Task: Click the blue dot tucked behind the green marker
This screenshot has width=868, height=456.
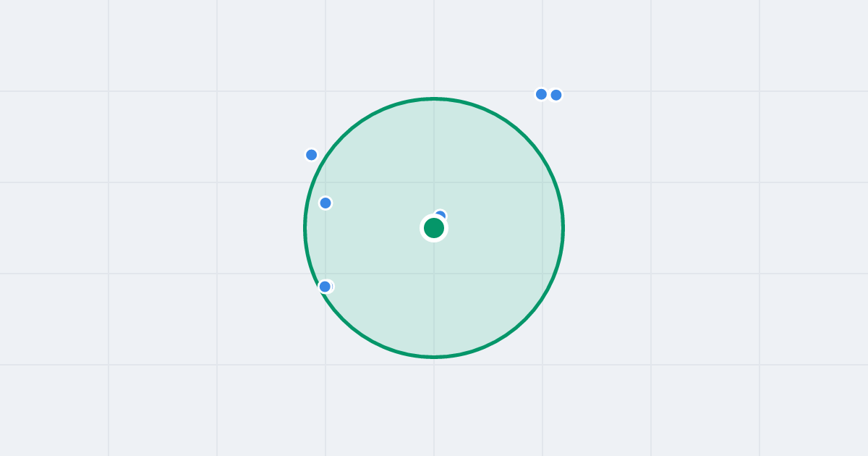Action: click(440, 216)
